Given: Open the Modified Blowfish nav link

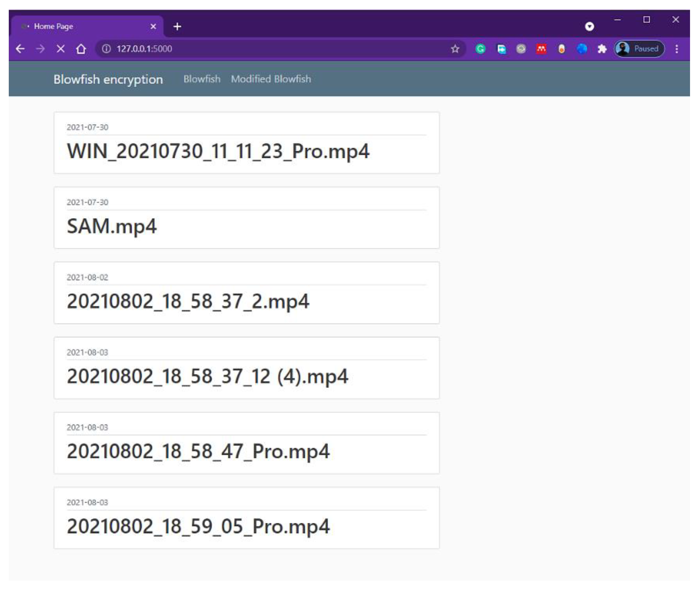Looking at the screenshot, I should (271, 79).
